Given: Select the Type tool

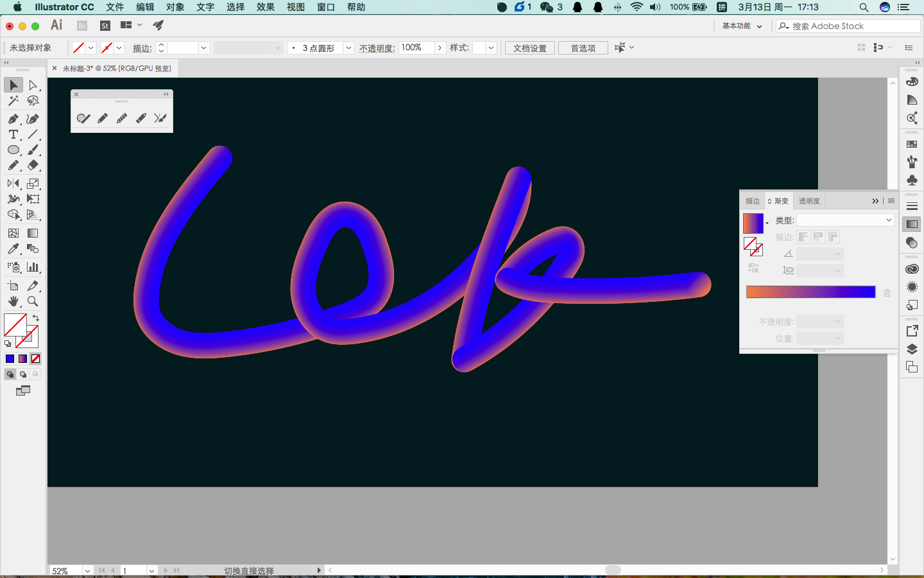Looking at the screenshot, I should 13,134.
